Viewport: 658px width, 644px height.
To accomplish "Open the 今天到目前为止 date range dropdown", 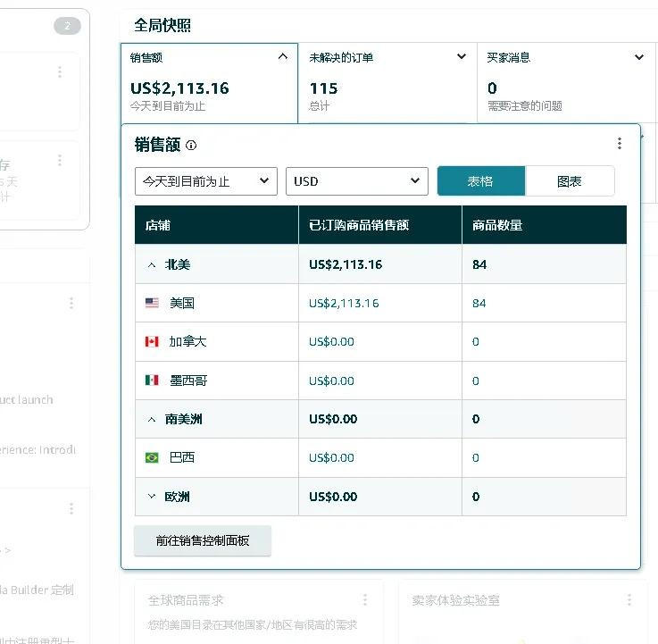I will tap(206, 181).
